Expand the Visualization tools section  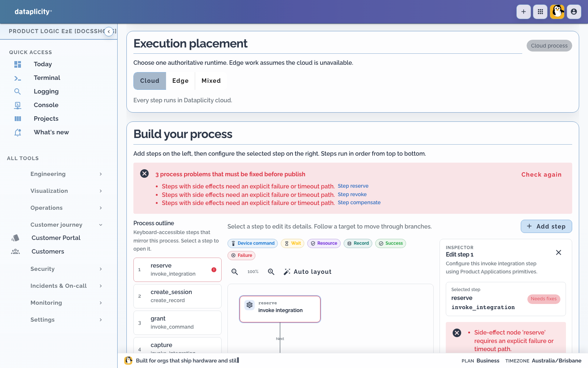point(66,191)
